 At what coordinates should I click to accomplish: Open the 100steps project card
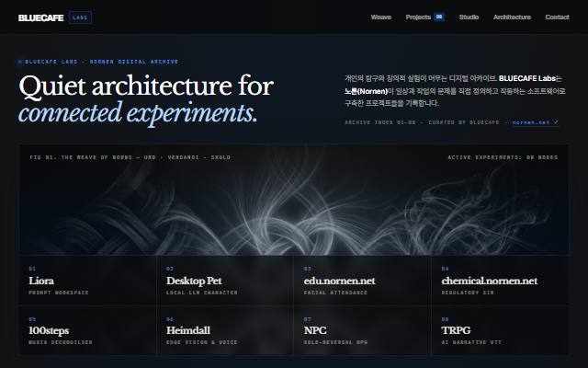[x=87, y=330]
